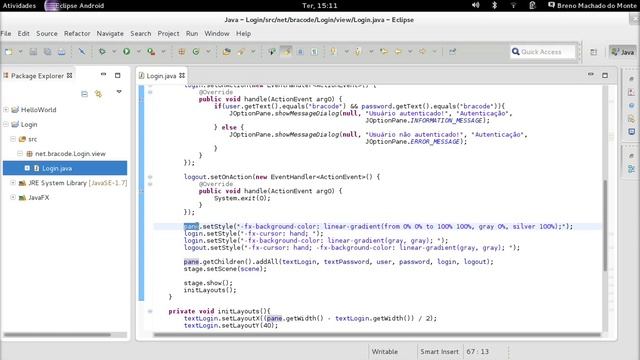Open the External Tools dropdown arrow
This screenshot has width=640, height=360.
163,52
